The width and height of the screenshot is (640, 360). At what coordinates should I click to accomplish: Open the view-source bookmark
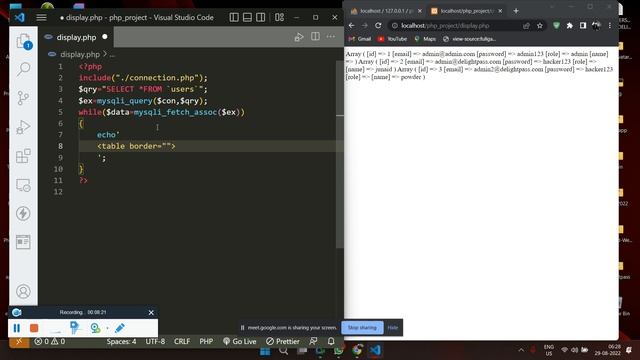click(469, 39)
